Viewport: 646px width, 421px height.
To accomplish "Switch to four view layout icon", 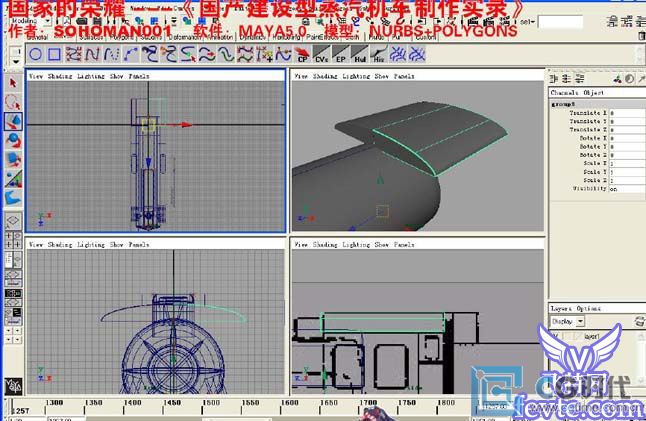I will (13, 240).
